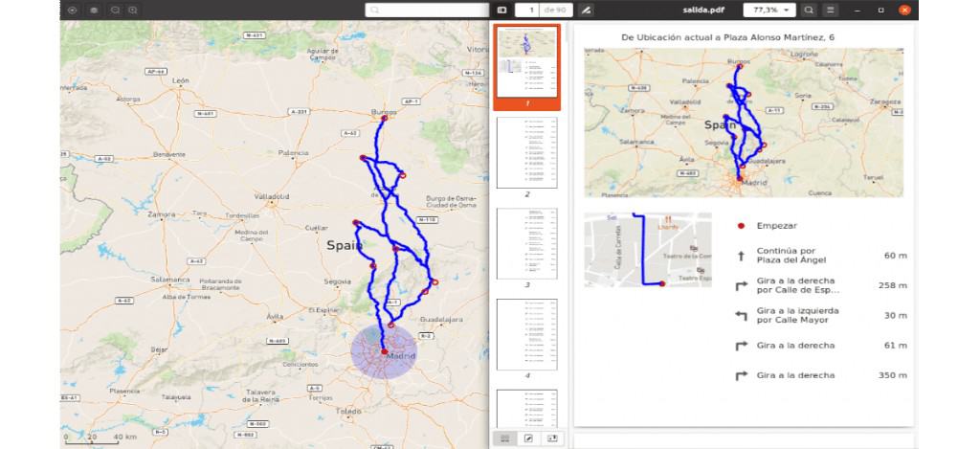Minimize the salida.pdf window

tap(858, 10)
